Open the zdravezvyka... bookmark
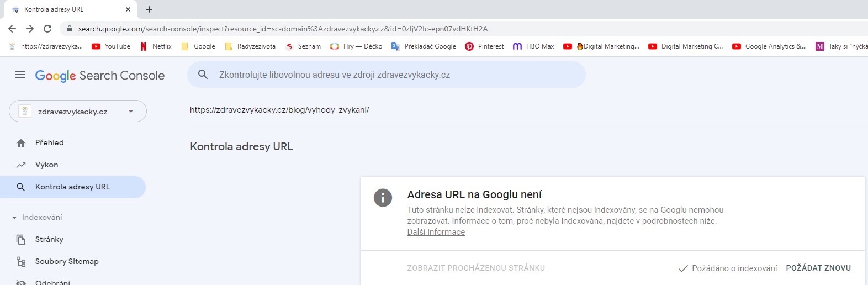Image resolution: width=868 pixels, height=285 pixels. (46, 46)
